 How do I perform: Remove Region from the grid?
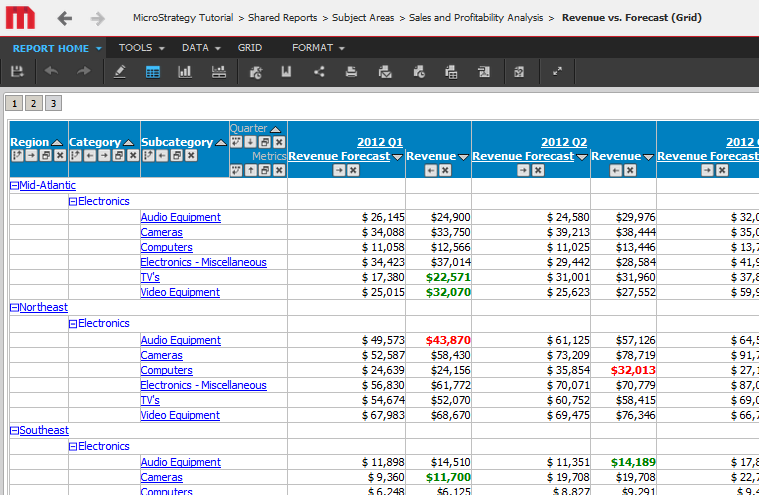(x=60, y=156)
